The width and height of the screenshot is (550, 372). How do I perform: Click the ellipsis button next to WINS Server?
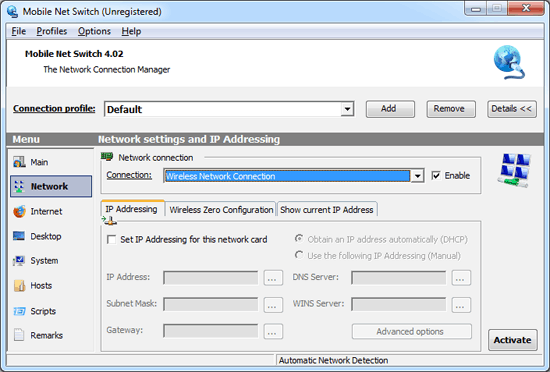click(x=461, y=304)
